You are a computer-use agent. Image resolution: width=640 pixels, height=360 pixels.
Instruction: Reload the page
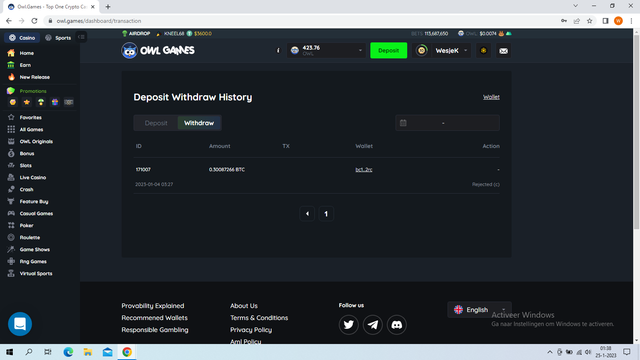pyautogui.click(x=34, y=21)
